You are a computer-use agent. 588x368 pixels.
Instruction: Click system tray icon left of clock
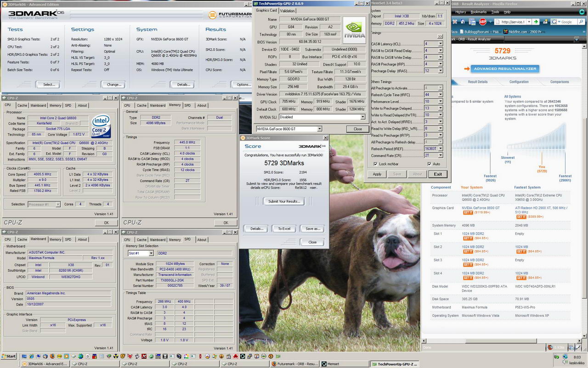[565, 356]
